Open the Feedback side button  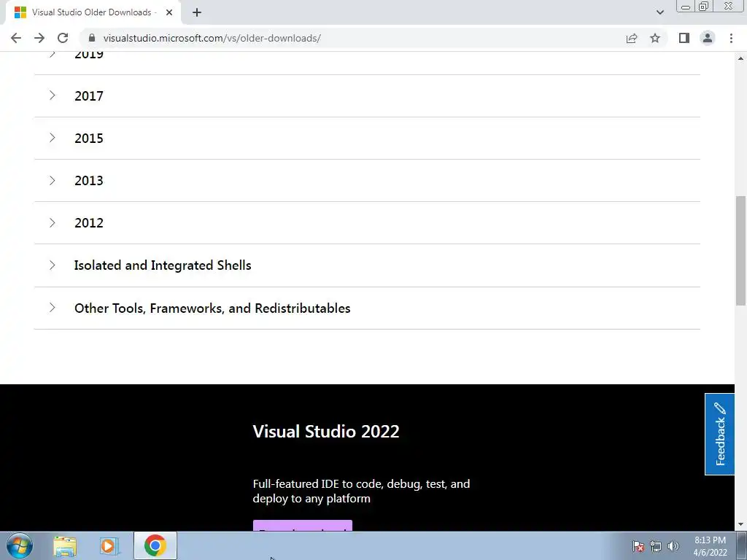pyautogui.click(x=719, y=435)
